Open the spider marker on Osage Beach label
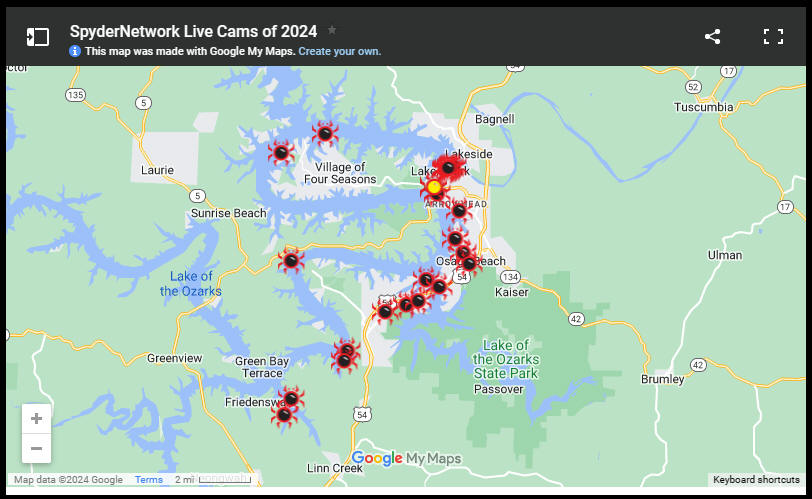 [469, 264]
